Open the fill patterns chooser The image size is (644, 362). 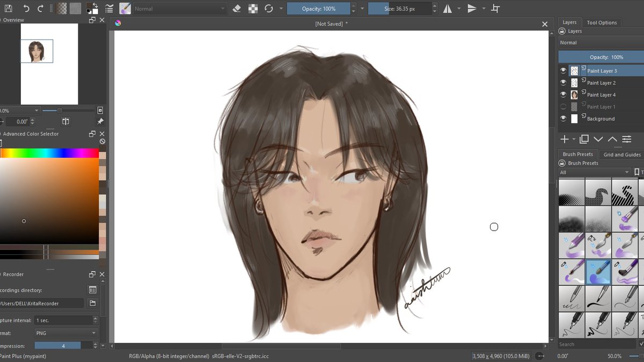[76, 9]
